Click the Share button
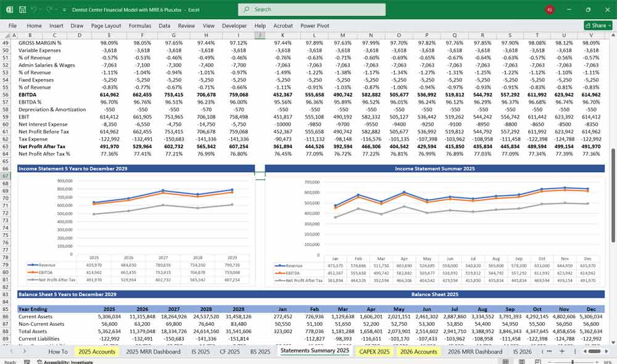 coord(596,25)
